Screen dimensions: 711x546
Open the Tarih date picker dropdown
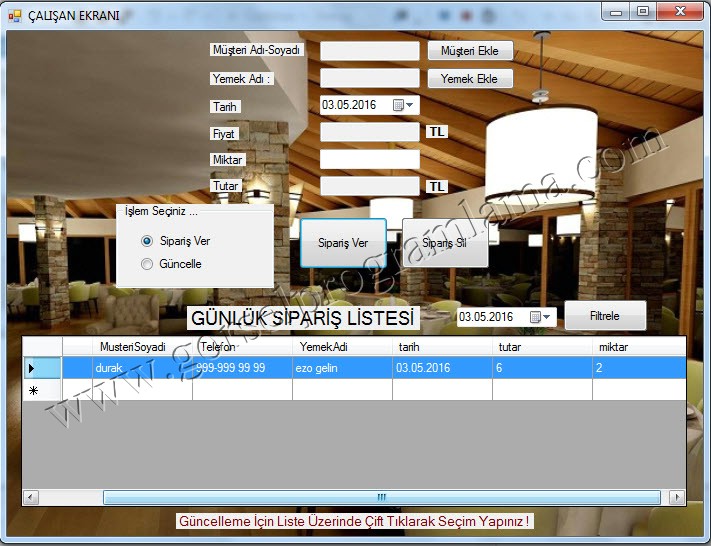(x=403, y=105)
